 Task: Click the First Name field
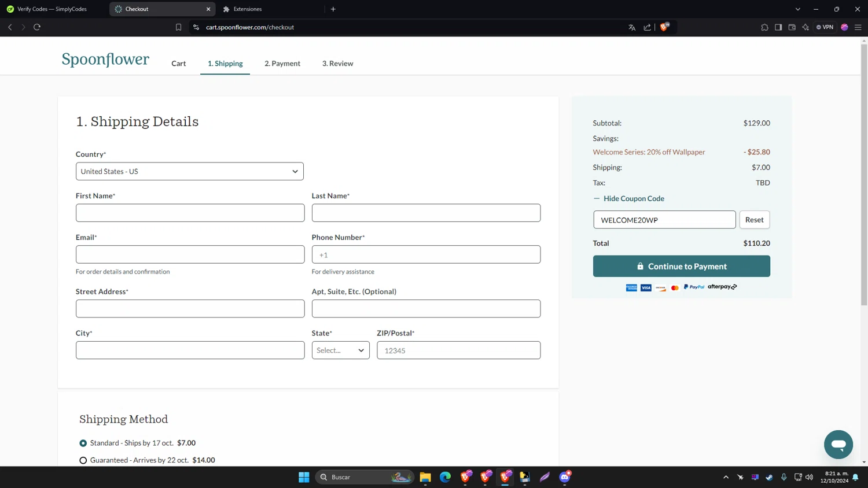[190, 213]
